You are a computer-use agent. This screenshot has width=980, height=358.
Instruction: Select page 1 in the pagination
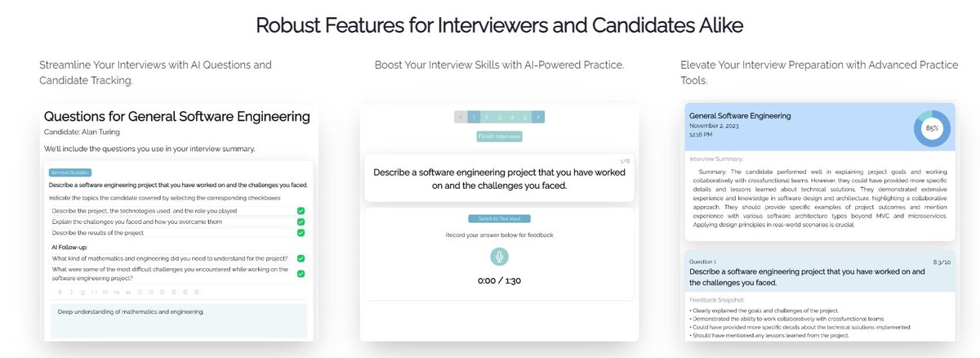point(474,117)
